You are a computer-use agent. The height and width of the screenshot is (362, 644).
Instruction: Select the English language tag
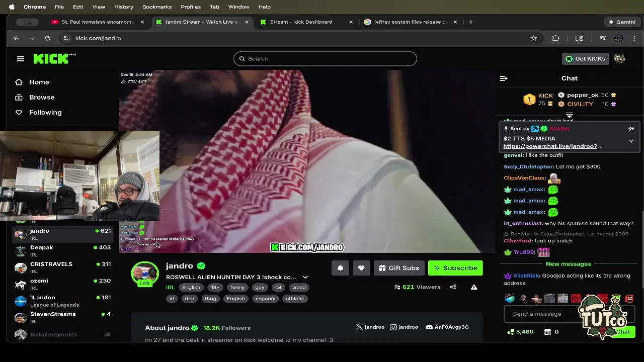click(x=191, y=288)
